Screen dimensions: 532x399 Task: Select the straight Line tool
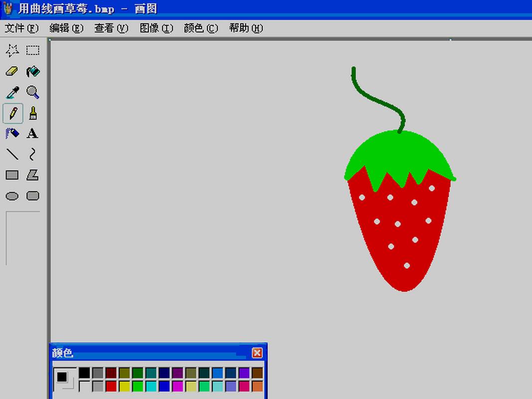[x=12, y=155]
